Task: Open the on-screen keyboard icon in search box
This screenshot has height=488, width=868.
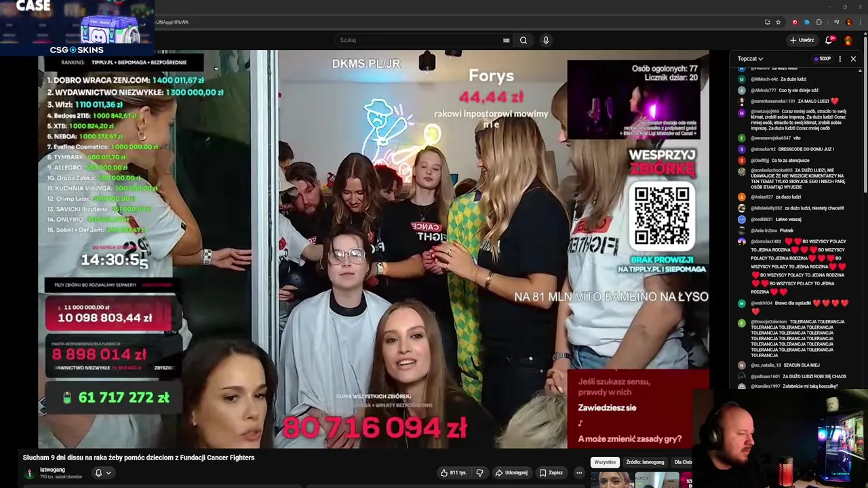Action: [506, 40]
